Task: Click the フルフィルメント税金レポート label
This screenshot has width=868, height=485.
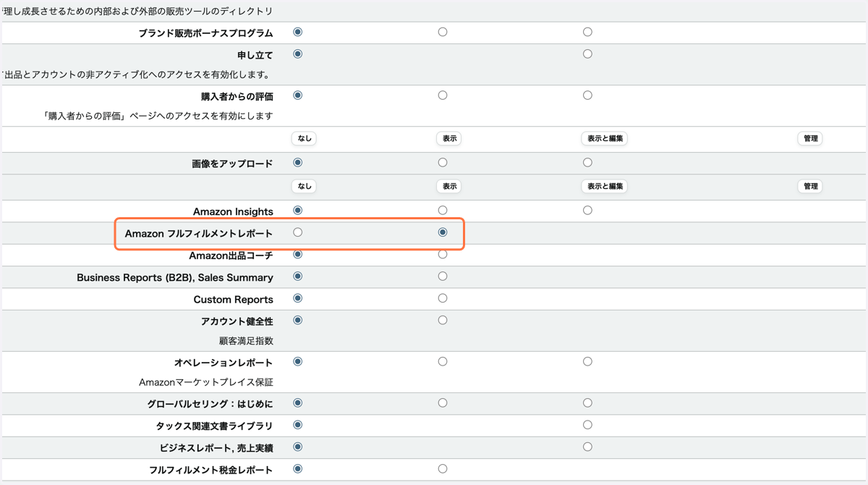Action: [x=211, y=470]
